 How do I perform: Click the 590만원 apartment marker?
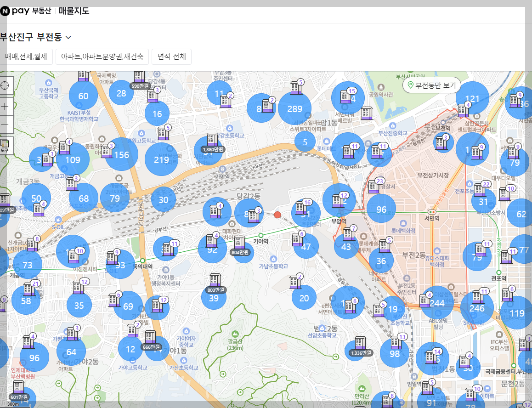pyautogui.click(x=140, y=81)
